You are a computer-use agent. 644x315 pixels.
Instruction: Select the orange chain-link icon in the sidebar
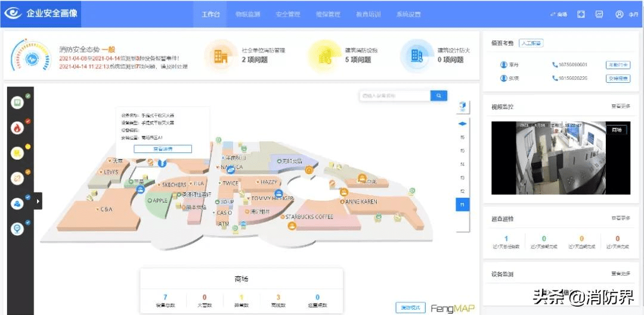17,179
